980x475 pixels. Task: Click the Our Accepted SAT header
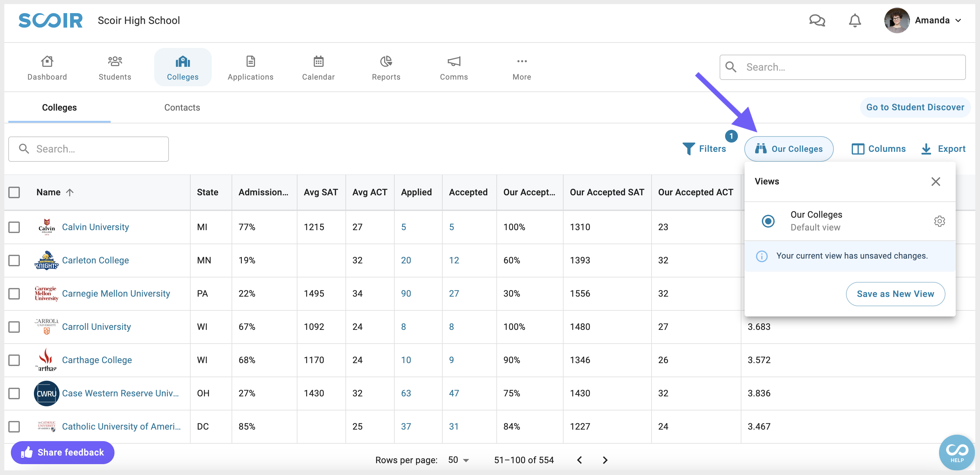point(607,192)
